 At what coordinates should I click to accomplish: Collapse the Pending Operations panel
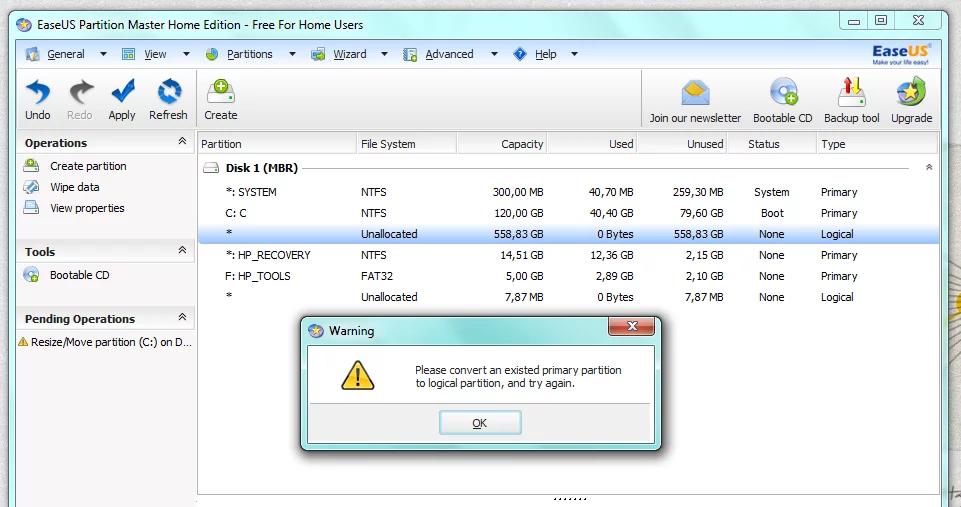(182, 317)
